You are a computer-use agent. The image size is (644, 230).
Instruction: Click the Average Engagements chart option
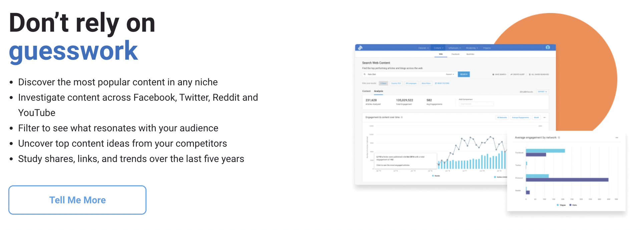(x=521, y=117)
